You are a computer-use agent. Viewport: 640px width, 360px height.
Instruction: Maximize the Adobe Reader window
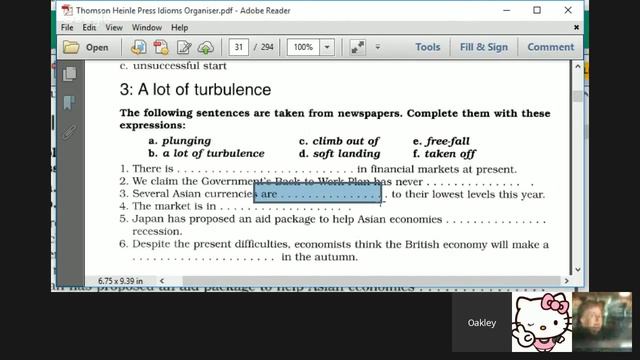[x=537, y=10]
